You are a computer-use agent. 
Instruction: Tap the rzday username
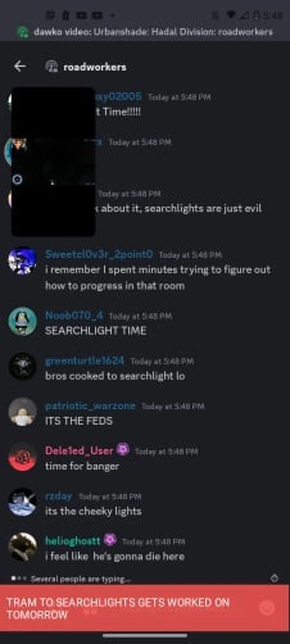pyautogui.click(x=58, y=495)
